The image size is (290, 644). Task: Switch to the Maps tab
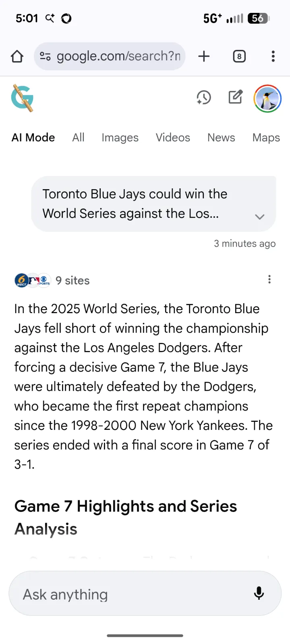[x=266, y=138]
